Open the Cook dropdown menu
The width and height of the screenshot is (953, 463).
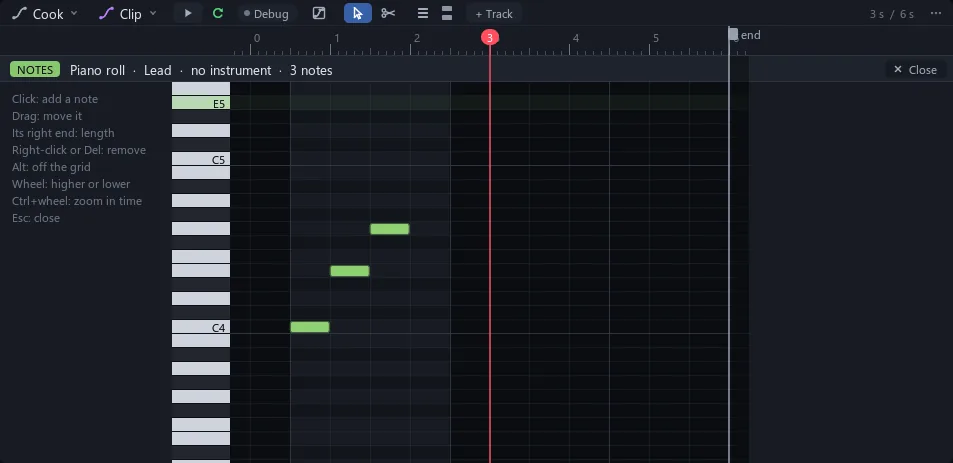click(45, 13)
